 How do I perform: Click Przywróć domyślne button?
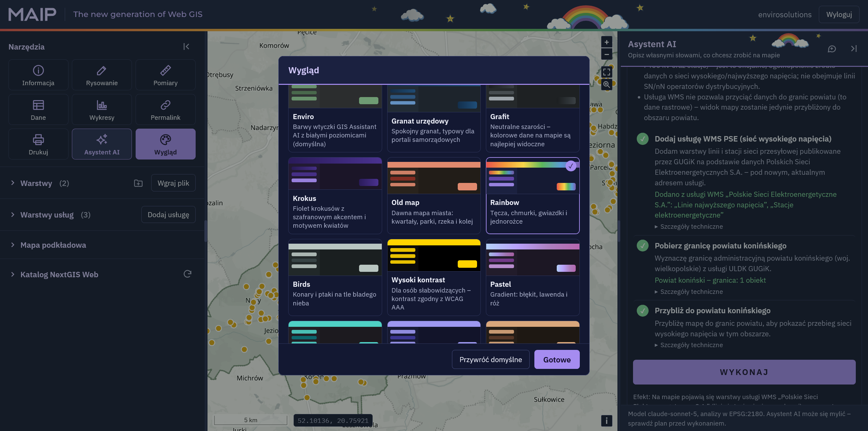pyautogui.click(x=491, y=359)
